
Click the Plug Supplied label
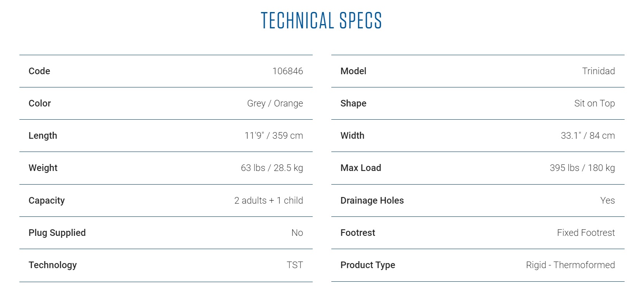(57, 233)
